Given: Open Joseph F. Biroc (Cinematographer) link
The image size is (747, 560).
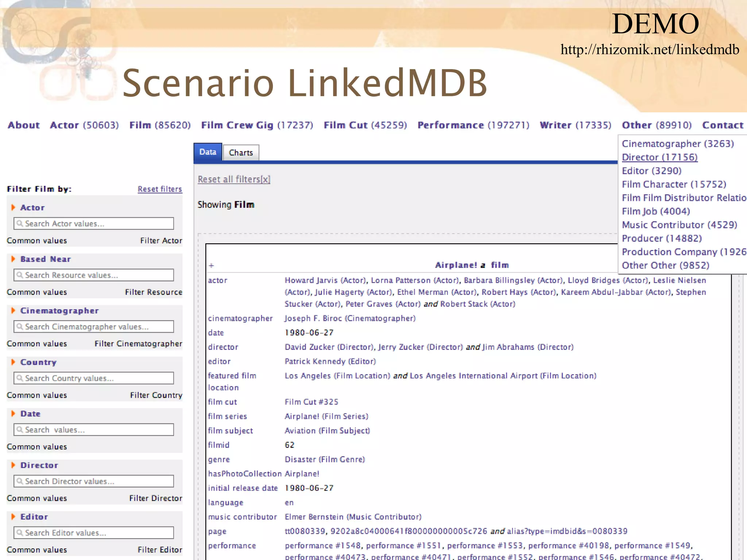Looking at the screenshot, I should pyautogui.click(x=350, y=318).
